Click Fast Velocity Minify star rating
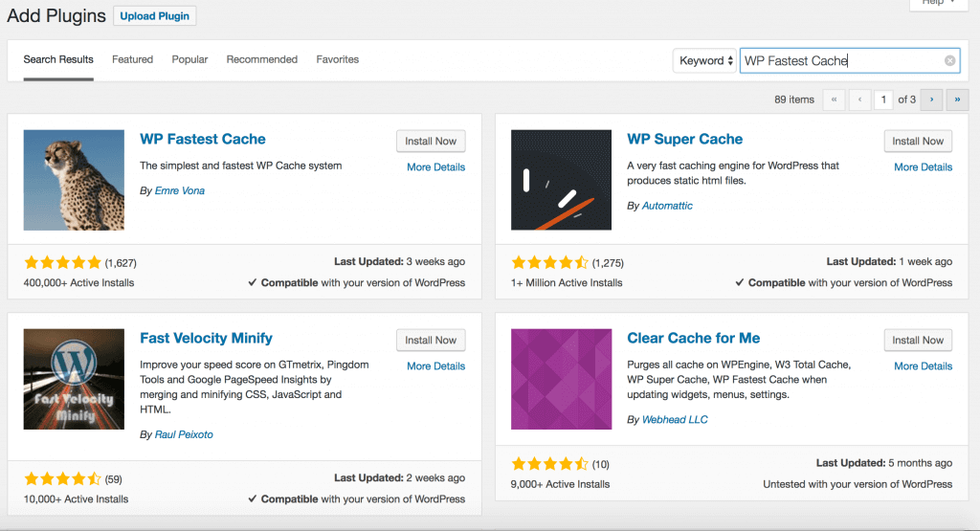 62,479
